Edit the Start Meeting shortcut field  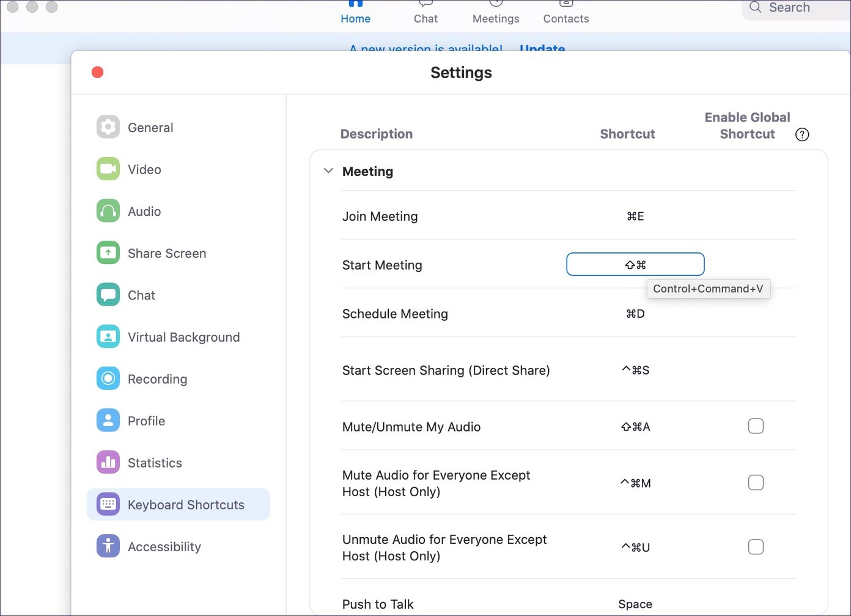635,265
